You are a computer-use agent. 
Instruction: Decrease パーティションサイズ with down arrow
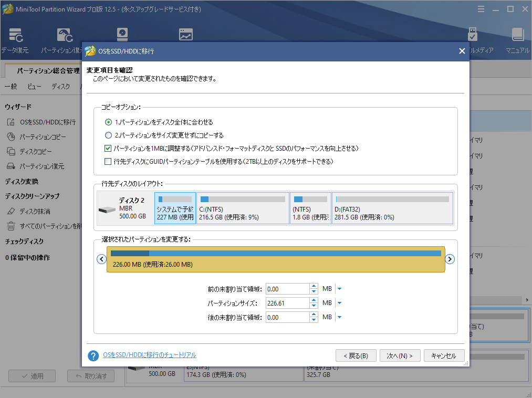click(314, 306)
